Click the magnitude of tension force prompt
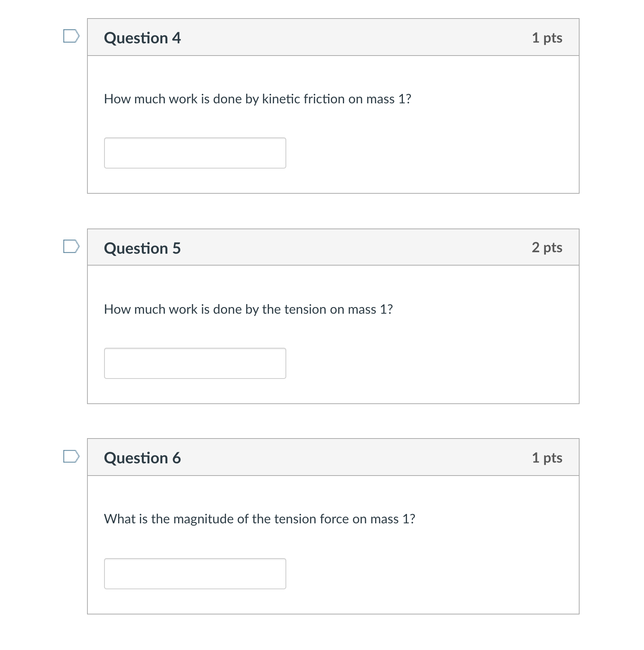This screenshot has width=644, height=650. tap(260, 519)
